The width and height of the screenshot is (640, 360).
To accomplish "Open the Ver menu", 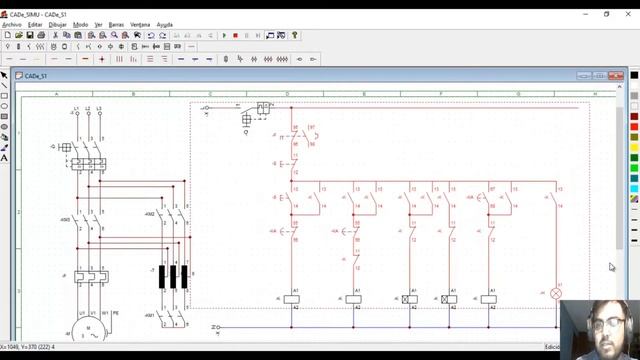I will 98,25.
